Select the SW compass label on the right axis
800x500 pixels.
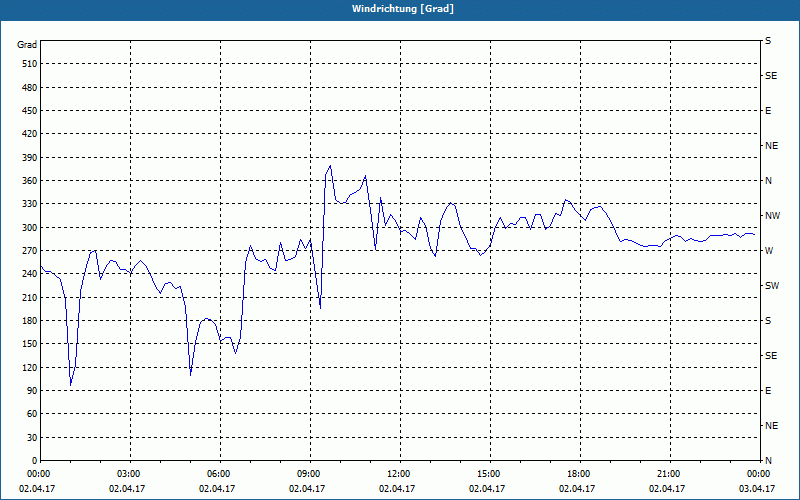point(772,286)
